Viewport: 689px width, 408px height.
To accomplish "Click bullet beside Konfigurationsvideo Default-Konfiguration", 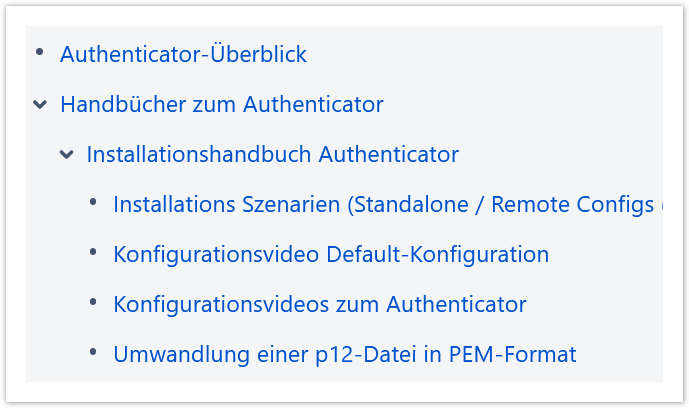I will (93, 252).
